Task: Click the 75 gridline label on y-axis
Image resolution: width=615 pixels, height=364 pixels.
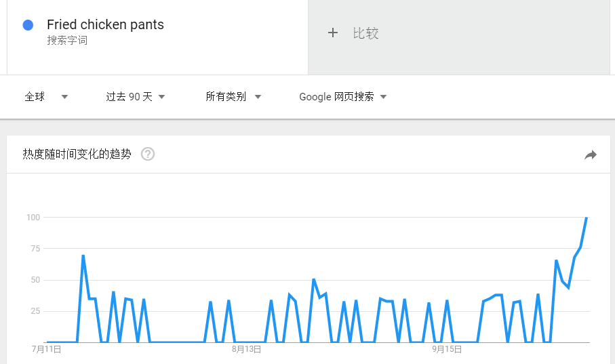Action: [35, 248]
